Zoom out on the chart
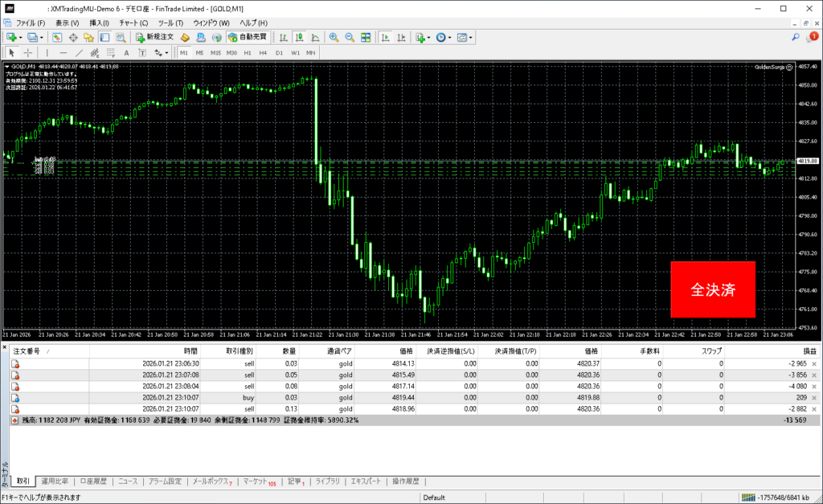Screen dimensions: 823x504 click(350, 37)
